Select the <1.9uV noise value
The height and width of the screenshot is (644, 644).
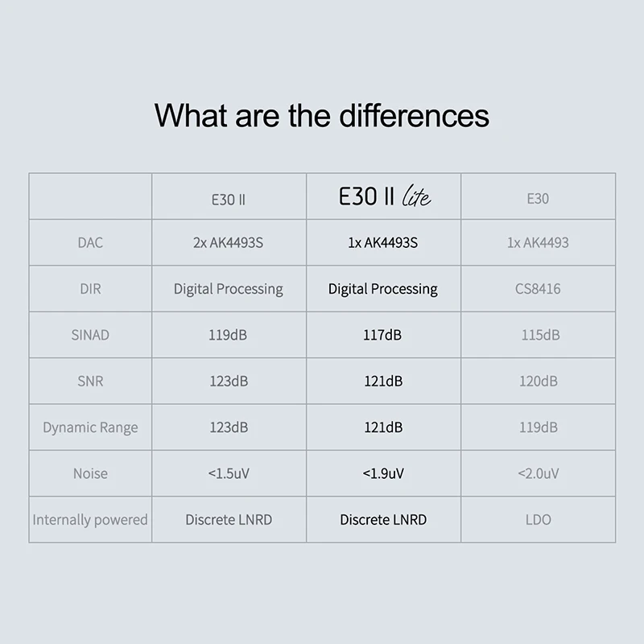coord(383,473)
